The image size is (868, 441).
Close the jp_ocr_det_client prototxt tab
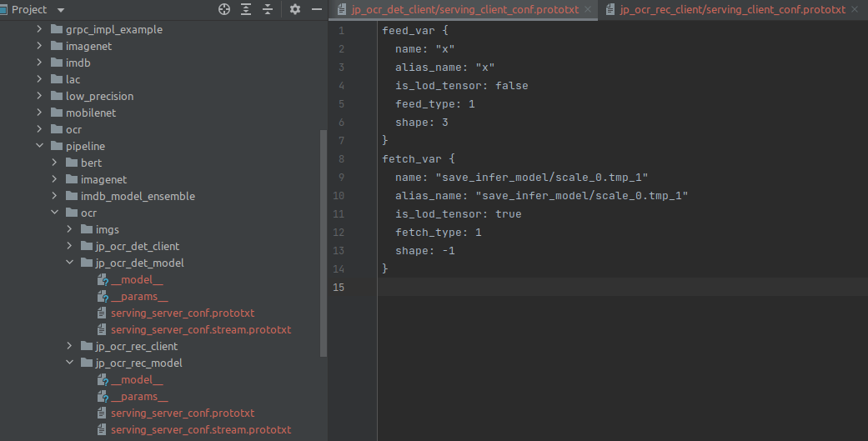pyautogui.click(x=588, y=9)
